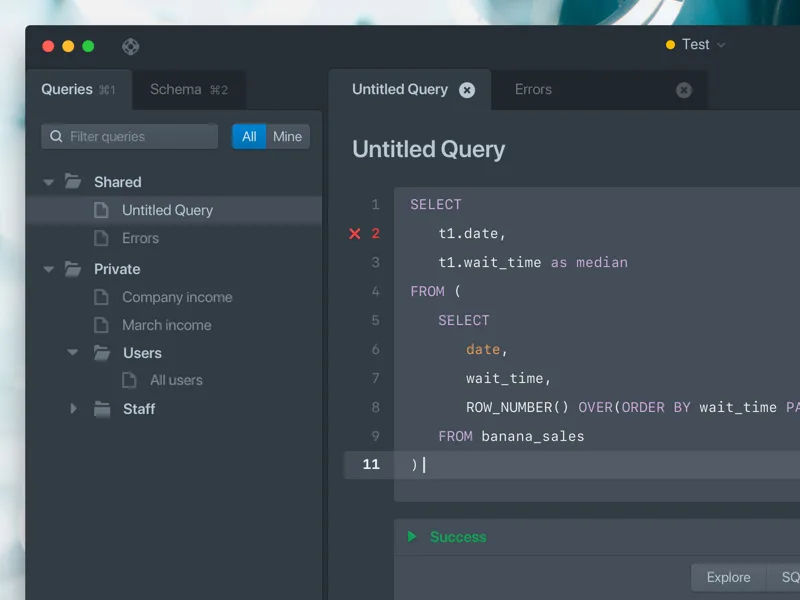Focus the Filter queries search field
800x600 pixels.
coord(130,136)
